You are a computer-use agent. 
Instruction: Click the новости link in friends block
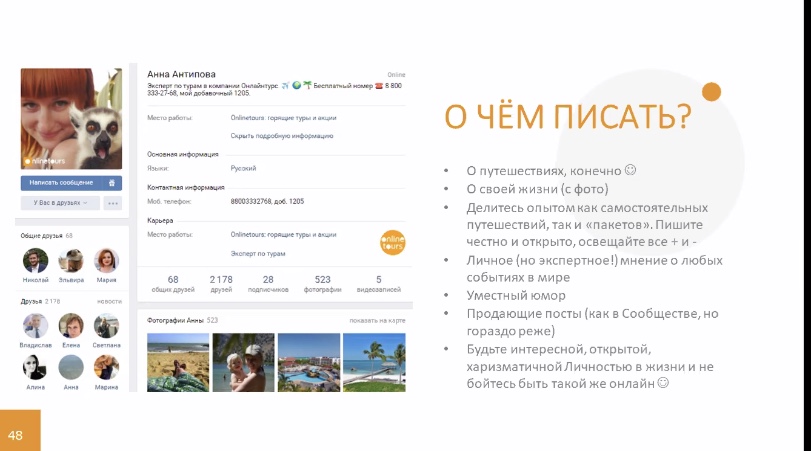pyautogui.click(x=109, y=301)
